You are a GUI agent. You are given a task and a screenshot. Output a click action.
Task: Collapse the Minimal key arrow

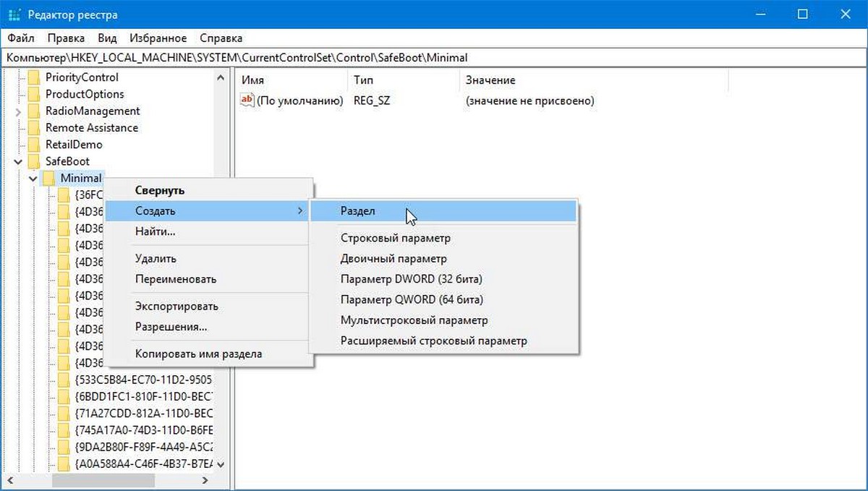pyautogui.click(x=33, y=178)
